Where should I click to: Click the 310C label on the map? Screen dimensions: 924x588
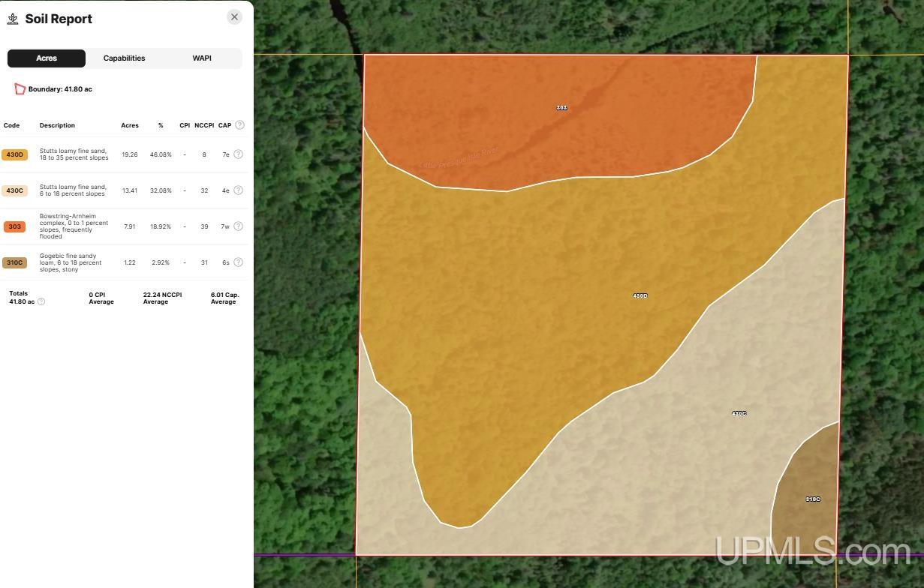point(813,499)
